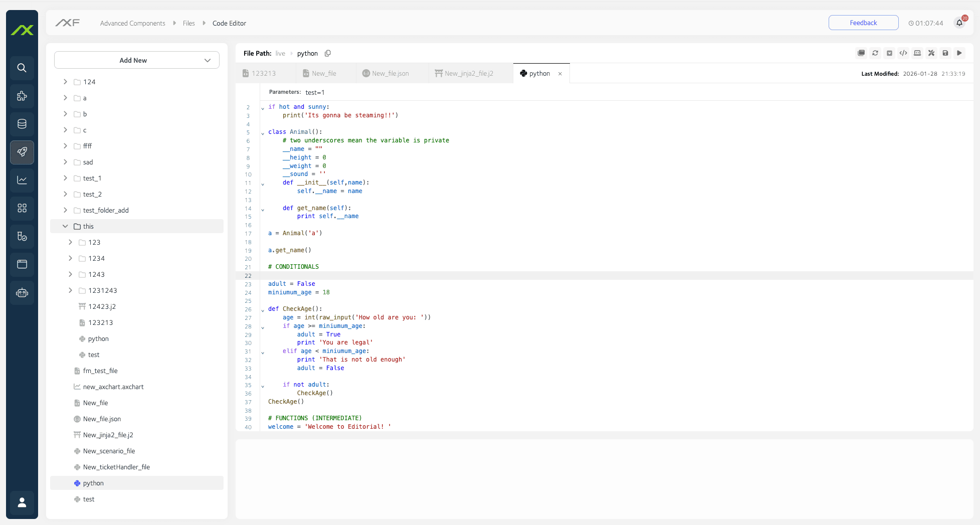Click the green logo at sidebar top
The width and height of the screenshot is (980, 525).
point(22,30)
